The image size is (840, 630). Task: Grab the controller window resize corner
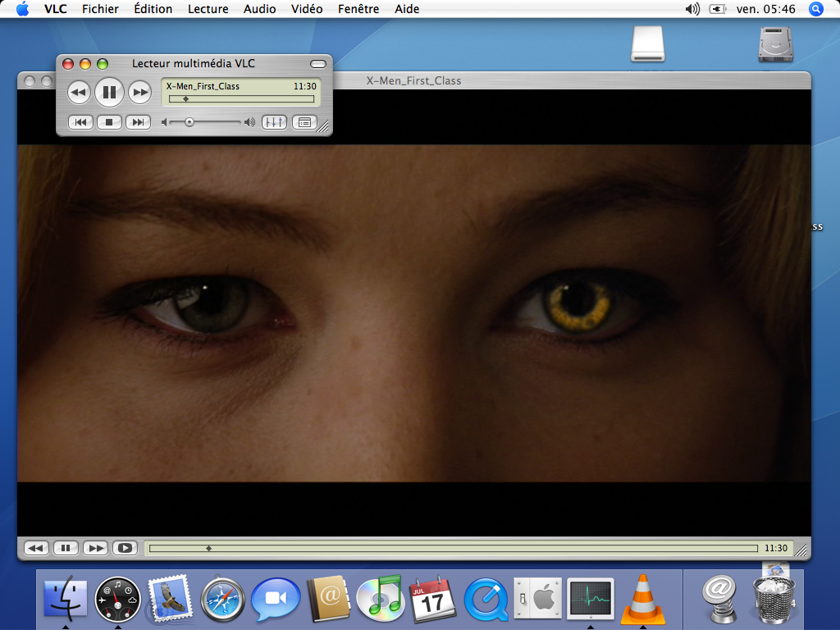tap(323, 127)
